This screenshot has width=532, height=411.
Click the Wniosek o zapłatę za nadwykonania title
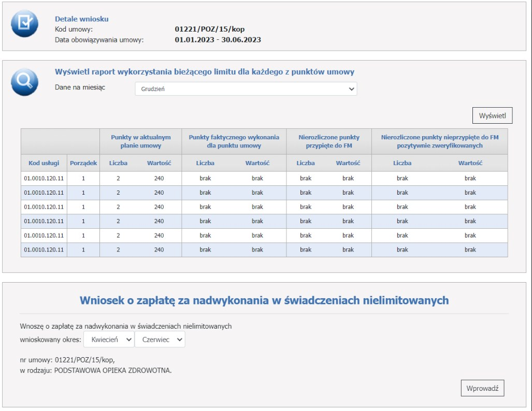tap(264, 300)
